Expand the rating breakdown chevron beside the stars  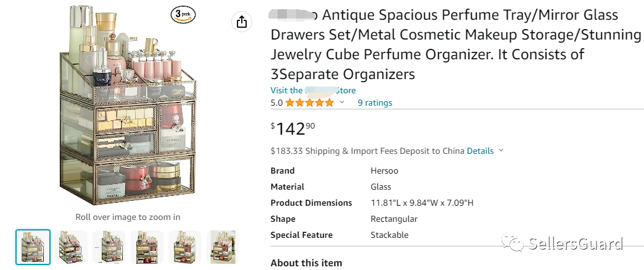click(x=342, y=103)
